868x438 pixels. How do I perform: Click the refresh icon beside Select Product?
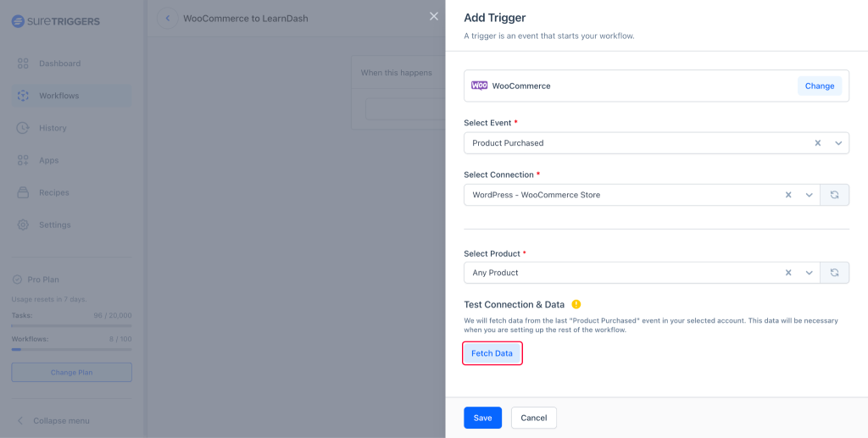(x=834, y=273)
